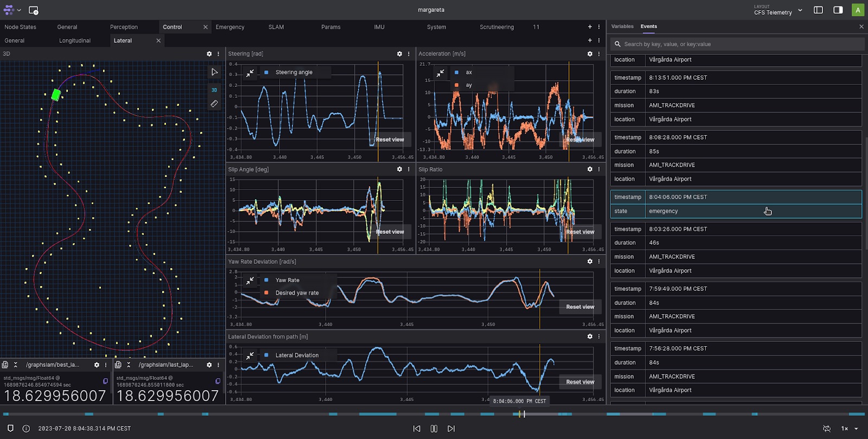Select the 3D panel's select object tool
868x439 pixels.
click(x=214, y=72)
